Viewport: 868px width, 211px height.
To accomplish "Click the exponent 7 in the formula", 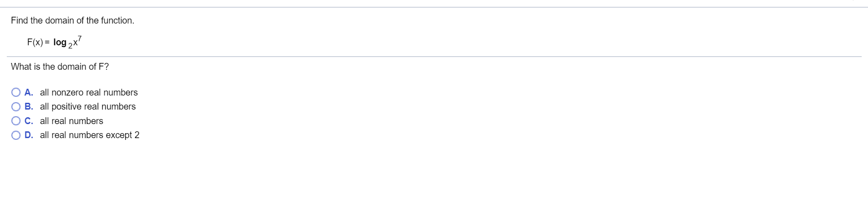I will (79, 38).
